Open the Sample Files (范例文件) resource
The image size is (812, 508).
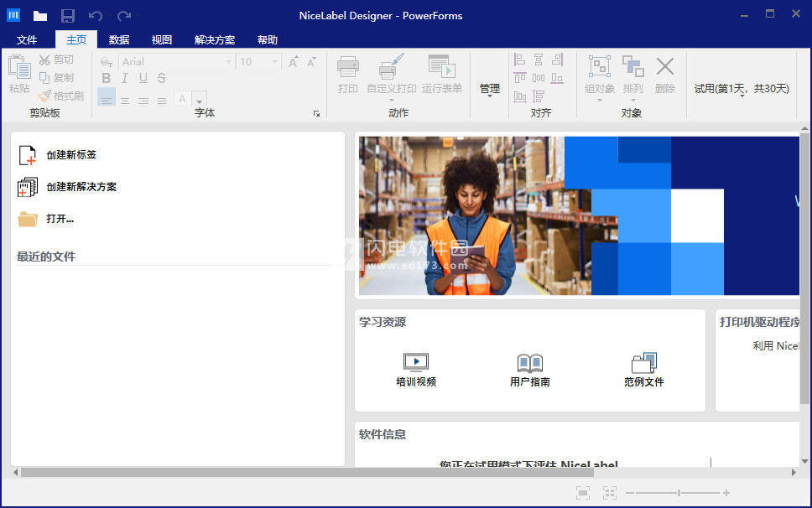pyautogui.click(x=643, y=370)
